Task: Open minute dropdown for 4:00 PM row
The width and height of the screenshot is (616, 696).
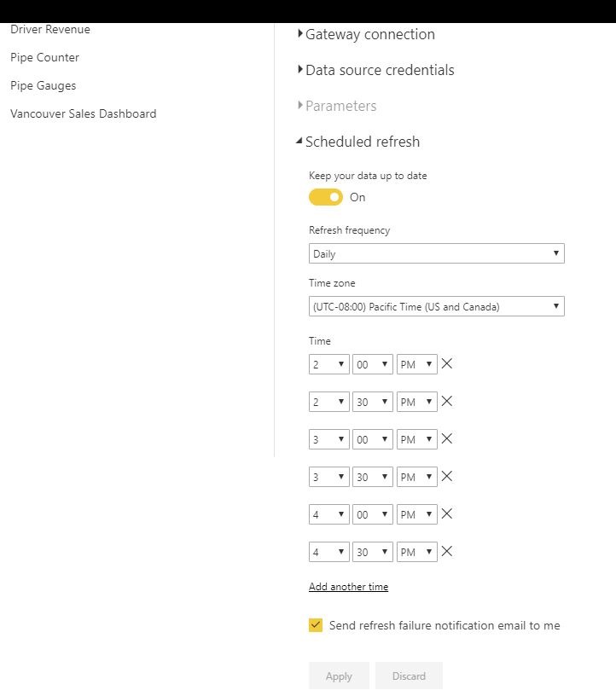Action: pos(373,514)
